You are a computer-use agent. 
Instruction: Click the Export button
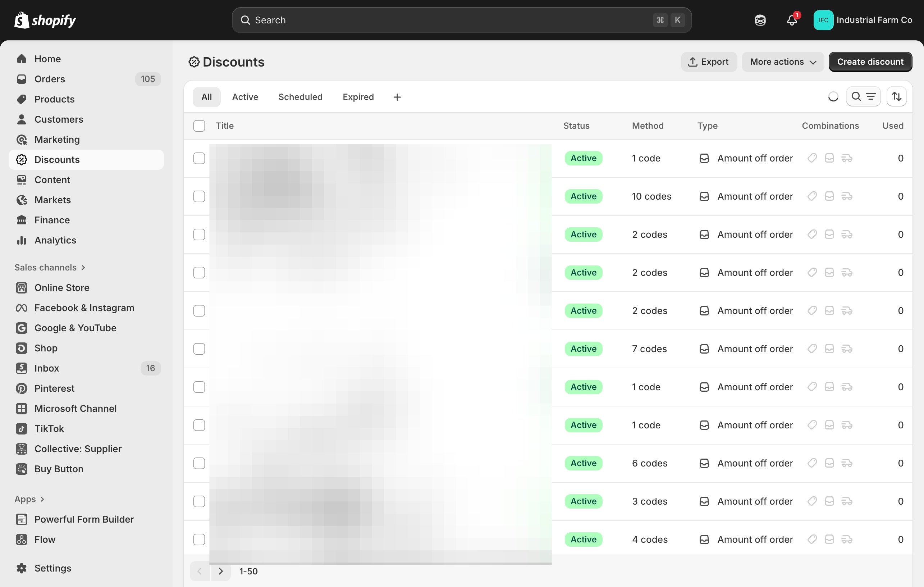(708, 62)
